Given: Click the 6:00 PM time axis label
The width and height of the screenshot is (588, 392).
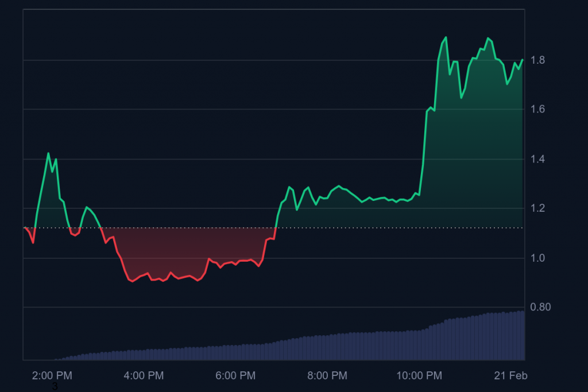Looking at the screenshot, I should point(235,375).
